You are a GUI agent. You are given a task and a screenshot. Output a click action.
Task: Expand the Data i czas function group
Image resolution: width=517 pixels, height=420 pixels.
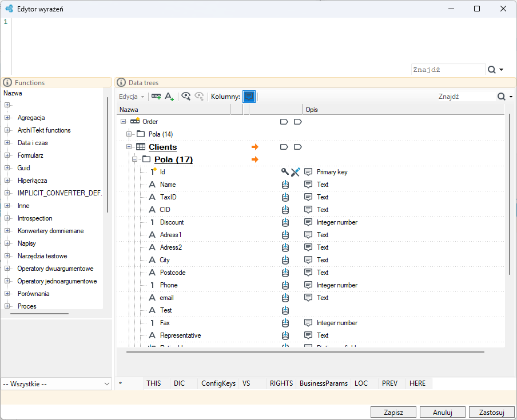point(7,143)
